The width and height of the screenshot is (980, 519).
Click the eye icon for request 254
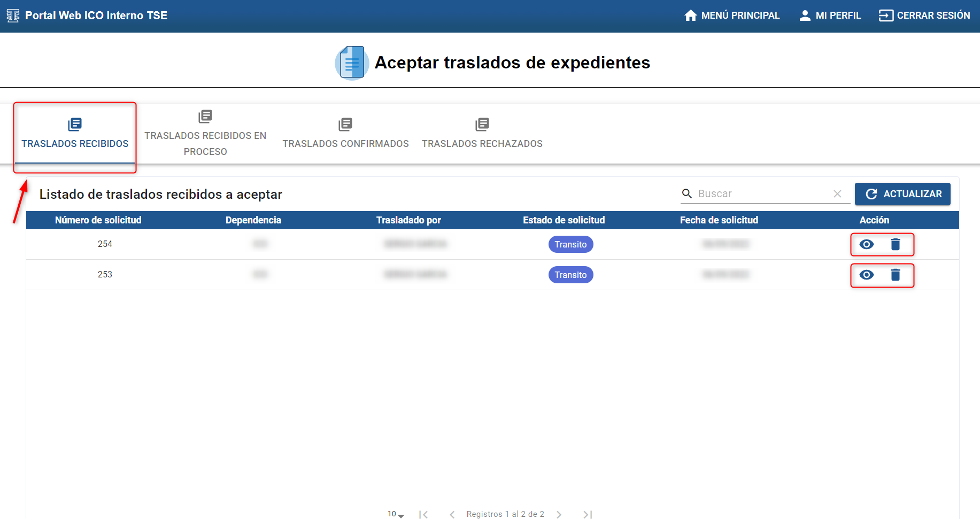pos(867,244)
